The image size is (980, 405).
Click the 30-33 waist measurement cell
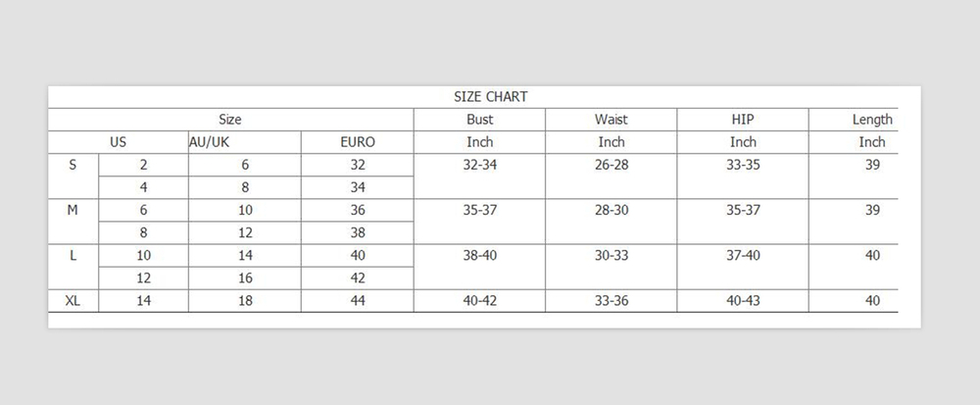[612, 255]
